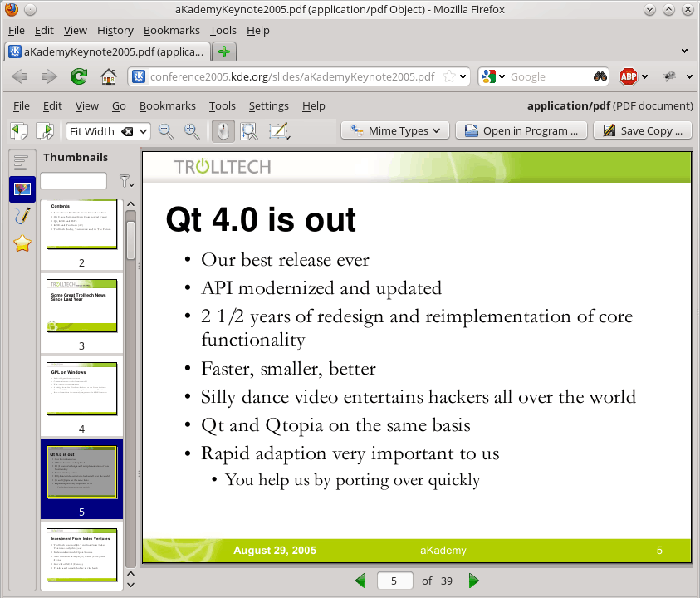This screenshot has width=700, height=598.
Task: Select the Zoom selection tool
Action: coord(249,131)
